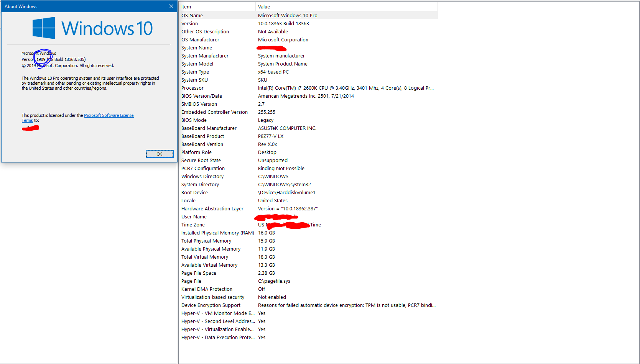640x364 pixels.
Task: Click the Legacy BIOS mode value
Action: point(266,120)
